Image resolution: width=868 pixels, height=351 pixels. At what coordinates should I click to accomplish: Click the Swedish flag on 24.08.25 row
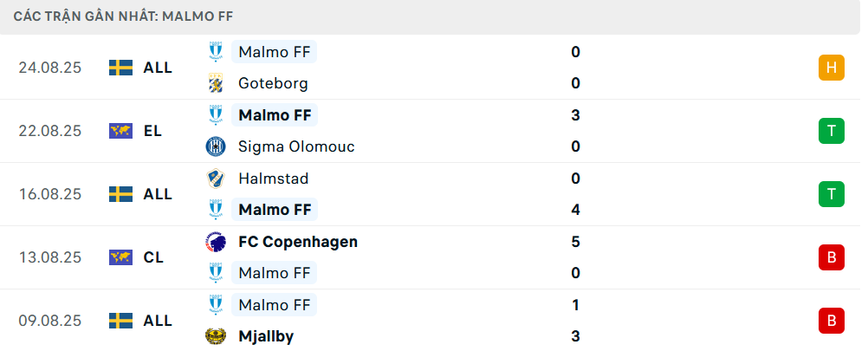click(x=120, y=68)
